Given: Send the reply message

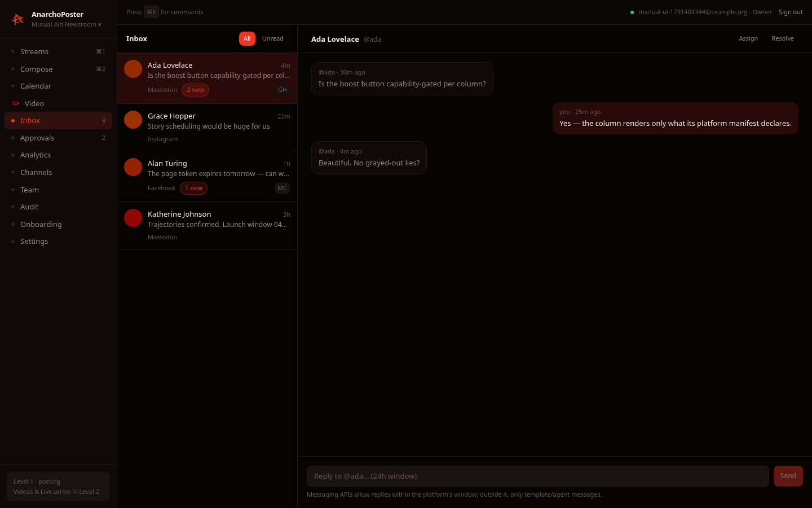Looking at the screenshot, I should coord(788,476).
